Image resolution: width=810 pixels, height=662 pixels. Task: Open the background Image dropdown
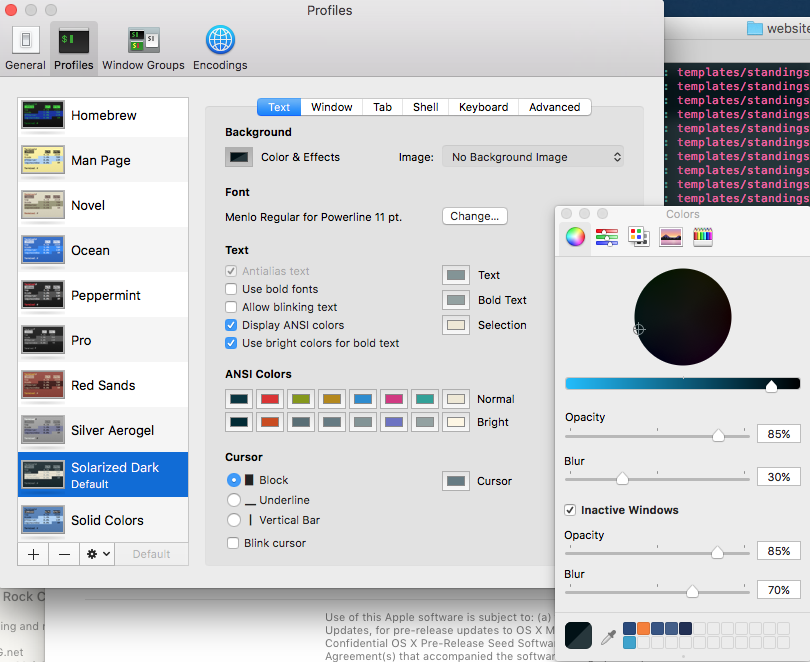pos(533,157)
